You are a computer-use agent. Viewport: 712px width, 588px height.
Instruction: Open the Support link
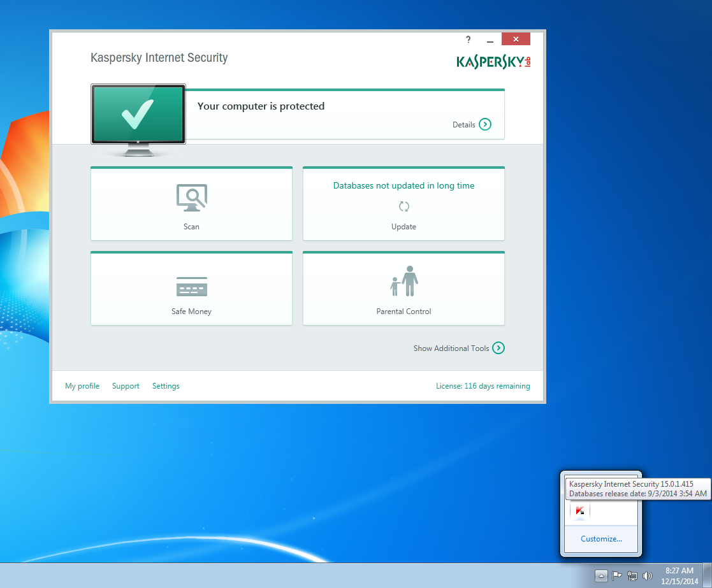pos(126,386)
